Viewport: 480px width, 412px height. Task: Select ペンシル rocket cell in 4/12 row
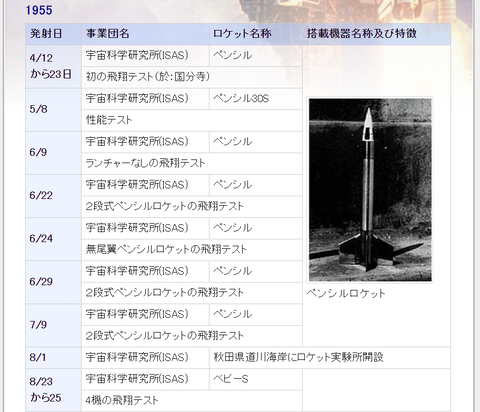coord(256,56)
